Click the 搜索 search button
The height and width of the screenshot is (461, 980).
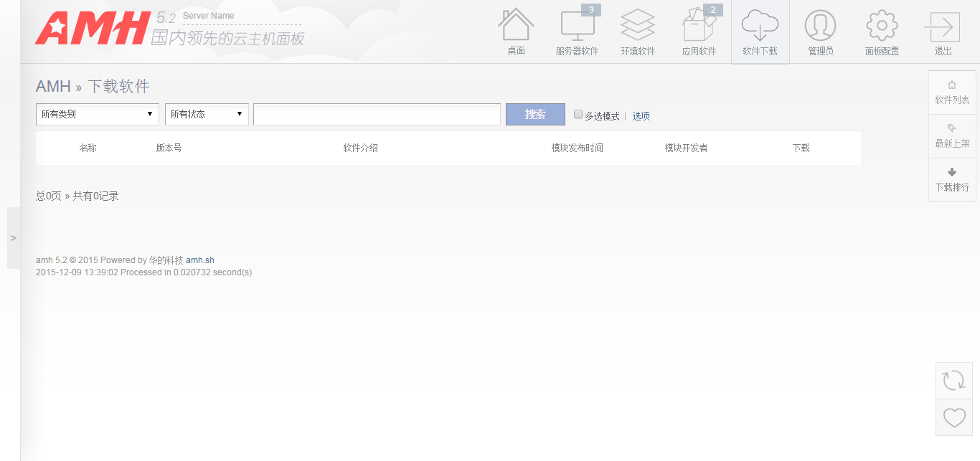coord(535,114)
